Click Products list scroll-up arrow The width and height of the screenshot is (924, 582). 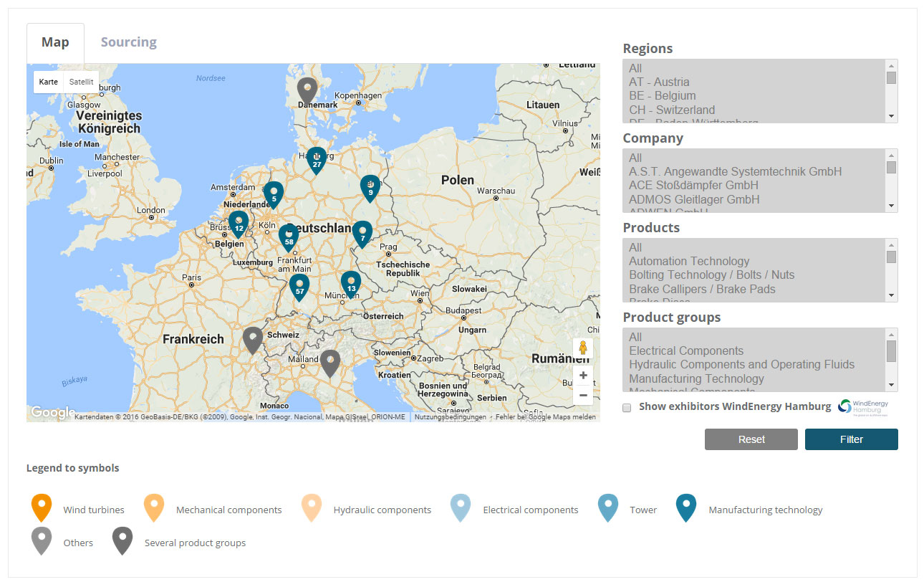pos(891,244)
